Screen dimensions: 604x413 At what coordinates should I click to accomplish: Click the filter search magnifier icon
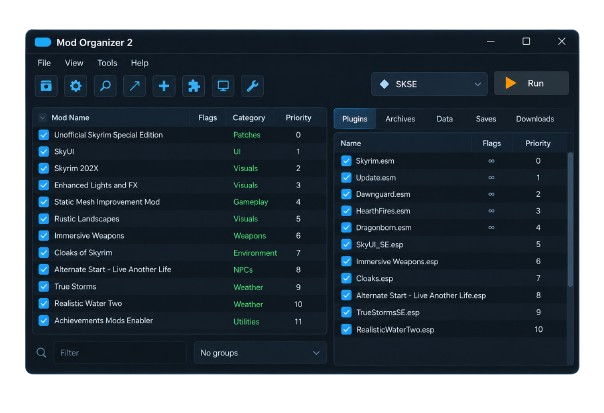click(x=41, y=353)
